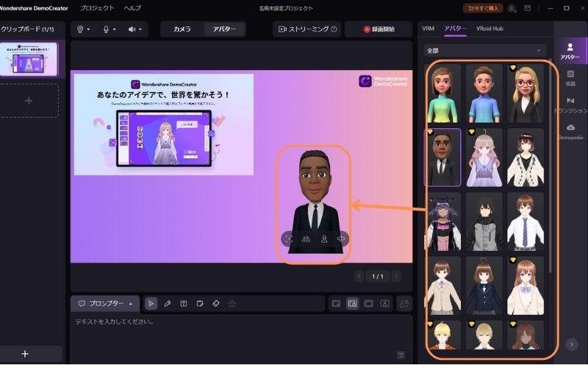Expand the 全部 avatar category dropdown

(484, 50)
